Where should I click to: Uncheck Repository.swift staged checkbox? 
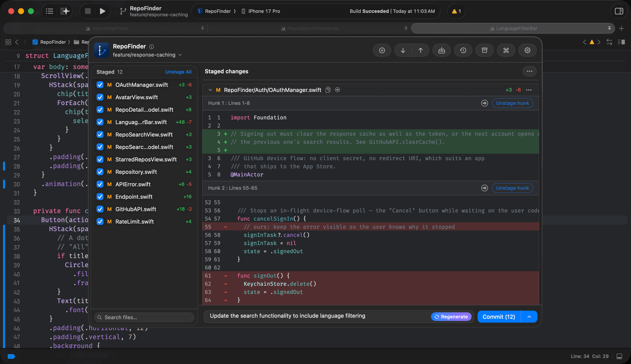[100, 172]
